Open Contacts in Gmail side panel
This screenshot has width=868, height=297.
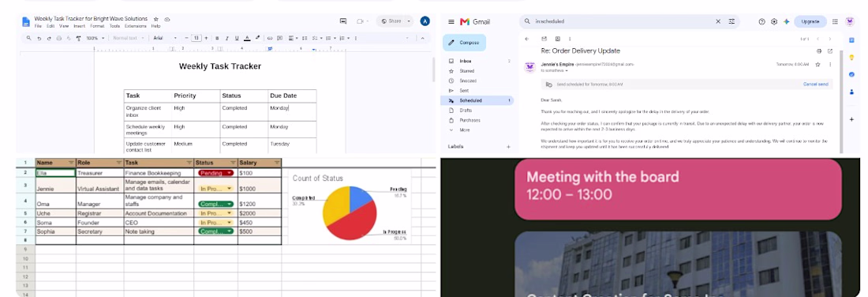pyautogui.click(x=851, y=92)
